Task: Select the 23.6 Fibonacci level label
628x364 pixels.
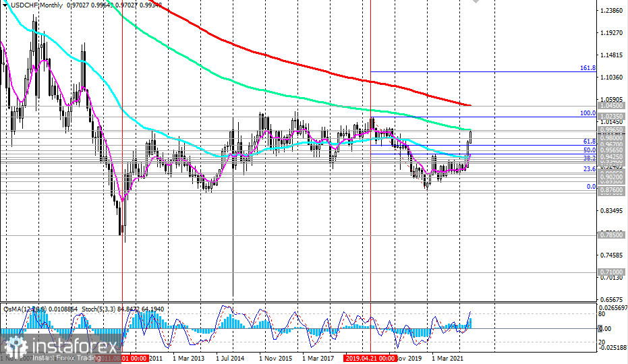Action: point(589,169)
